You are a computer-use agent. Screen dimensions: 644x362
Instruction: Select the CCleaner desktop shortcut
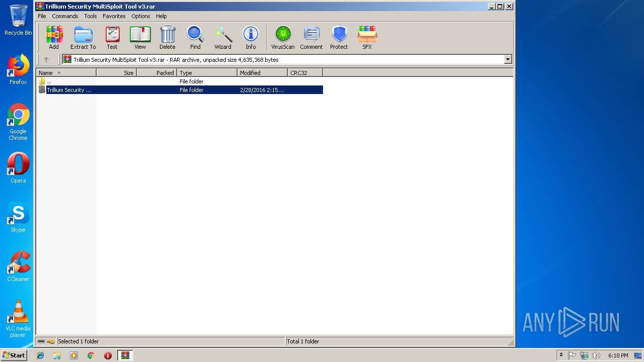pos(18,266)
